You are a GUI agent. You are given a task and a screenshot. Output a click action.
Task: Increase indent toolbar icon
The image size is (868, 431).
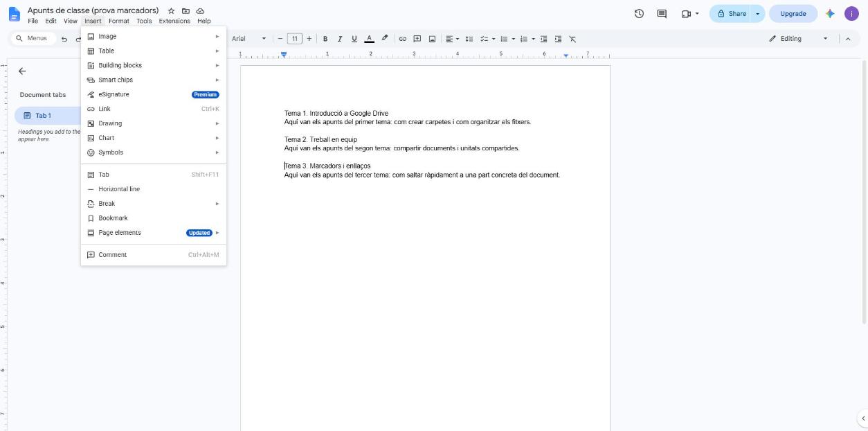tap(558, 39)
